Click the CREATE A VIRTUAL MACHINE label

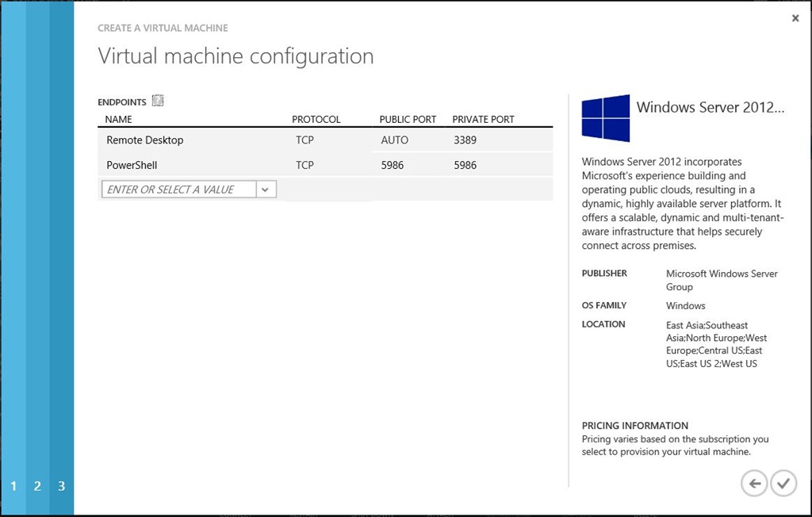[163, 28]
